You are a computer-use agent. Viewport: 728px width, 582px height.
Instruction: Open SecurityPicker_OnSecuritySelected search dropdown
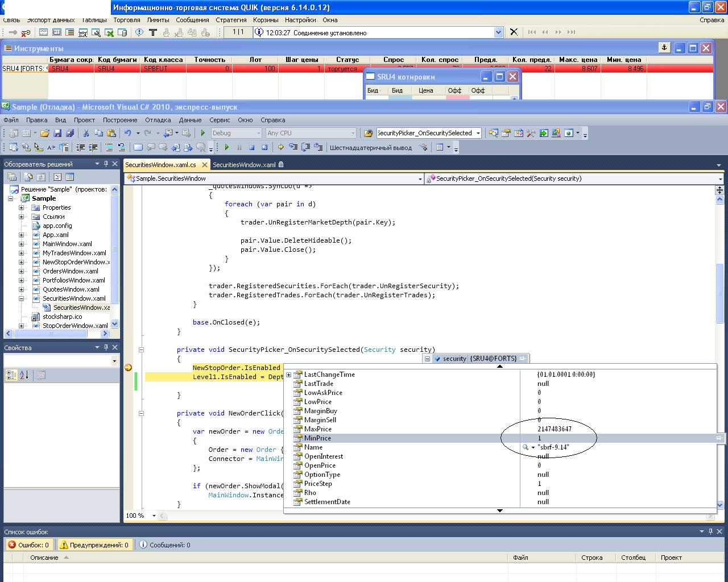pyautogui.click(x=478, y=133)
